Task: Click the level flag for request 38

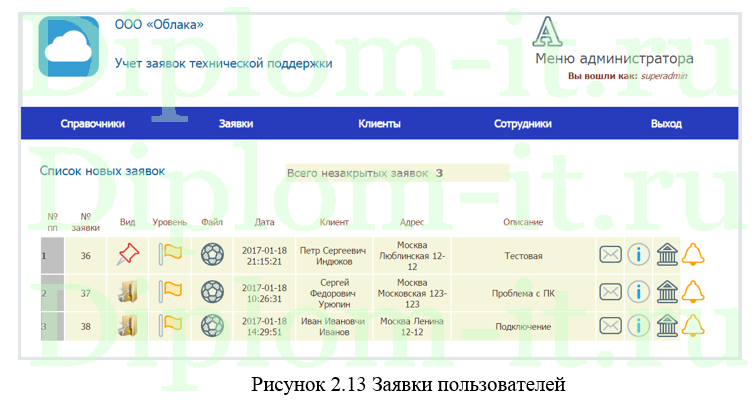Action: (x=170, y=325)
